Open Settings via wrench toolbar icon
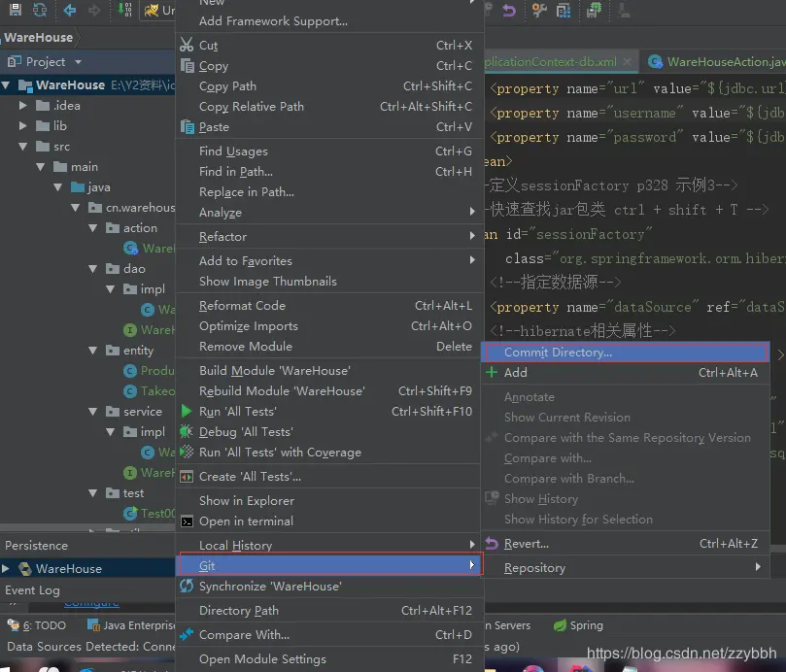Viewport: 786px width, 672px height. pos(539,10)
